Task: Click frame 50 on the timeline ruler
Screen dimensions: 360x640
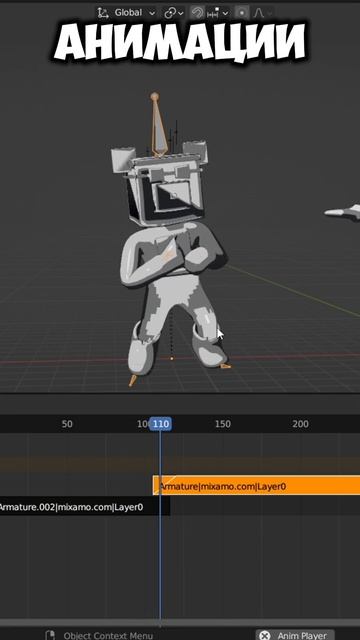Action: 67,424
